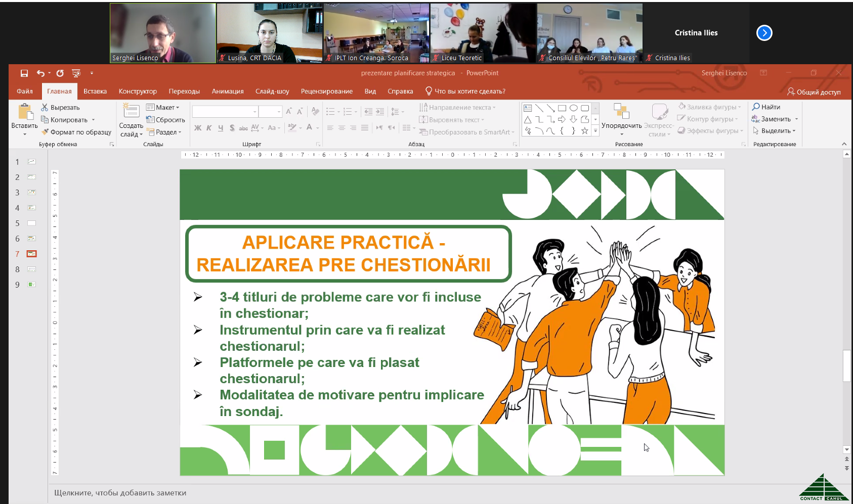Toggle italic К formatting
The image size is (853, 504).
point(209,128)
